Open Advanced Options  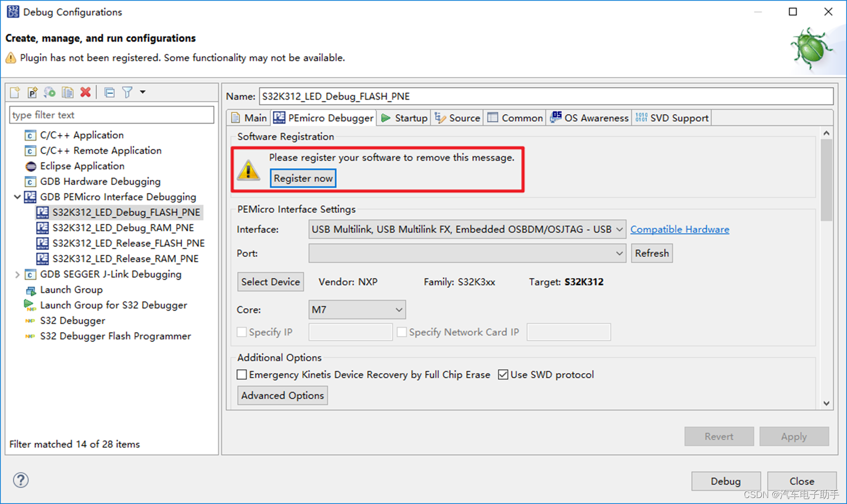point(283,395)
